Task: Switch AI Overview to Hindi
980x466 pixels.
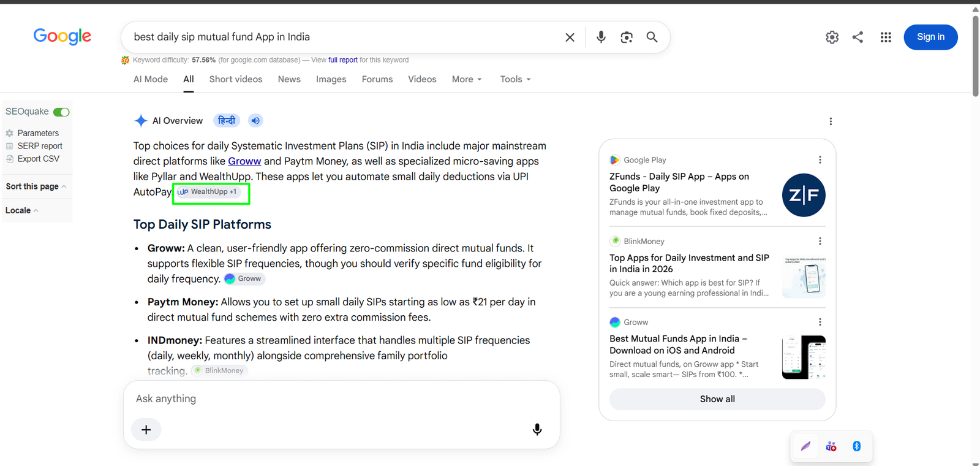Action: [x=227, y=121]
